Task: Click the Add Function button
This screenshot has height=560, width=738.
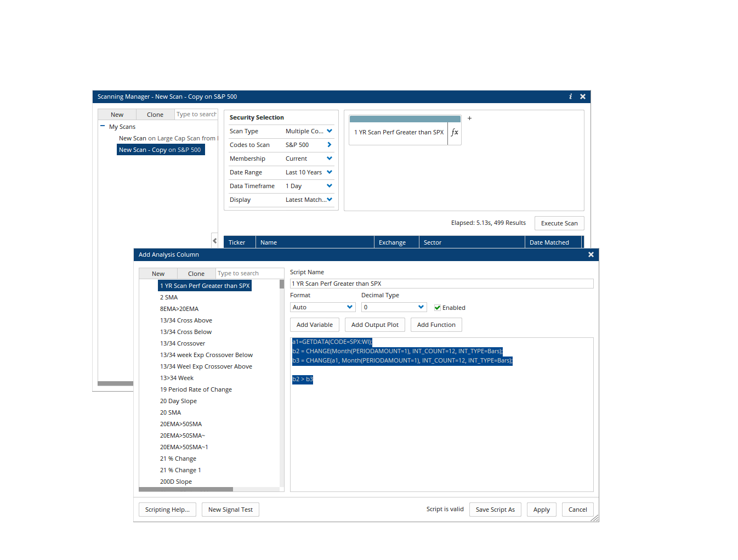Action: point(436,325)
